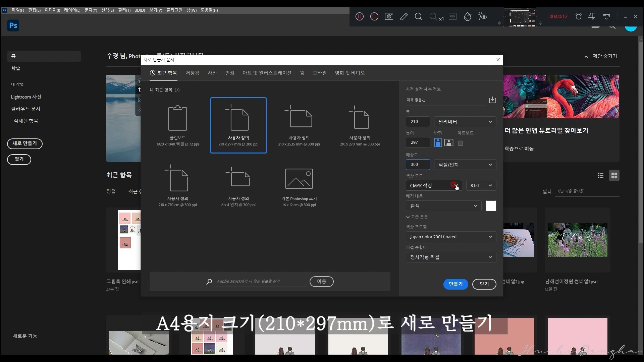Zoom in using the magnifier plus icon
Viewport: 644px width, 362px height.
pyautogui.click(x=419, y=16)
